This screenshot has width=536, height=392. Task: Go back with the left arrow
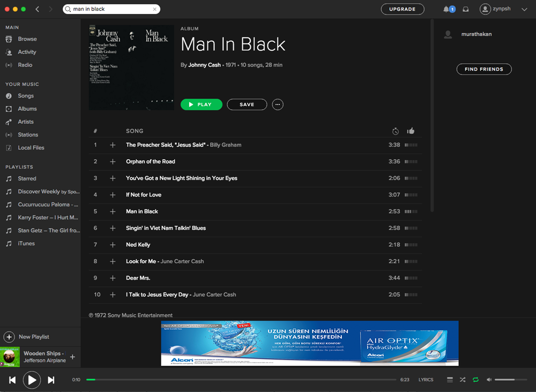pyautogui.click(x=38, y=9)
